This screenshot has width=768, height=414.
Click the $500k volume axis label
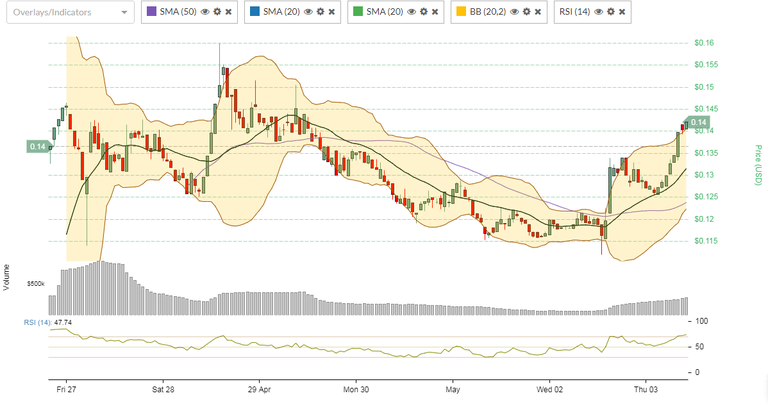click(x=36, y=284)
